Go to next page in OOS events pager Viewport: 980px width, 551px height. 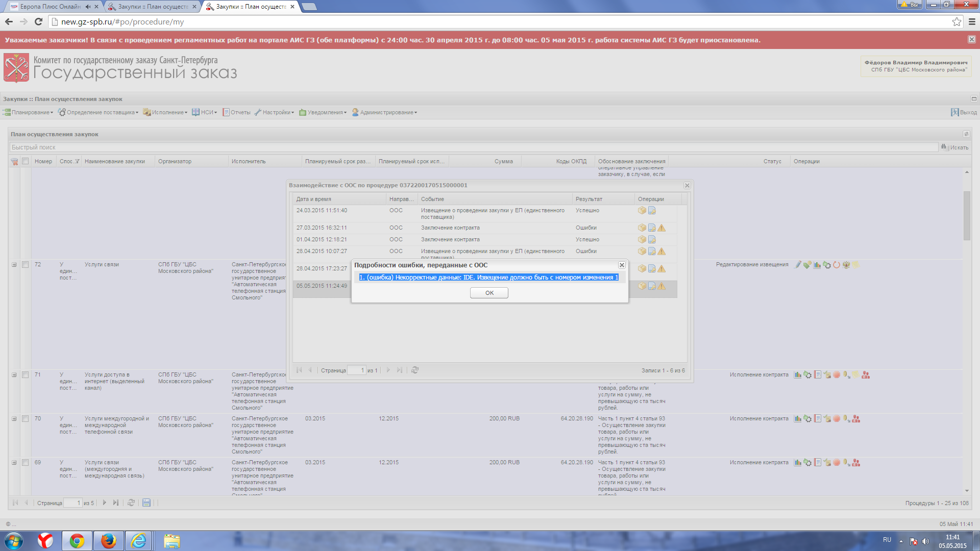pyautogui.click(x=388, y=370)
